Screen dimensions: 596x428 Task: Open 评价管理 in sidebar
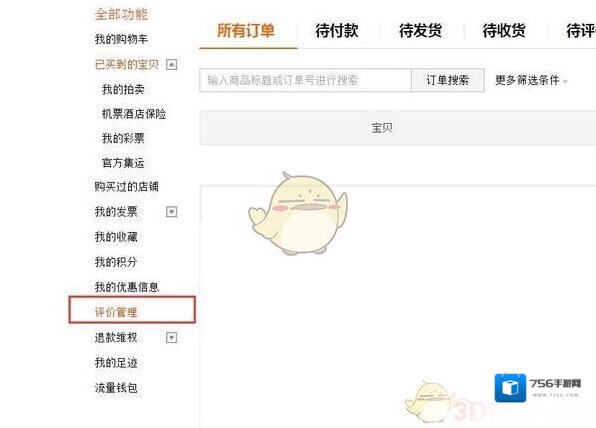pyautogui.click(x=116, y=312)
